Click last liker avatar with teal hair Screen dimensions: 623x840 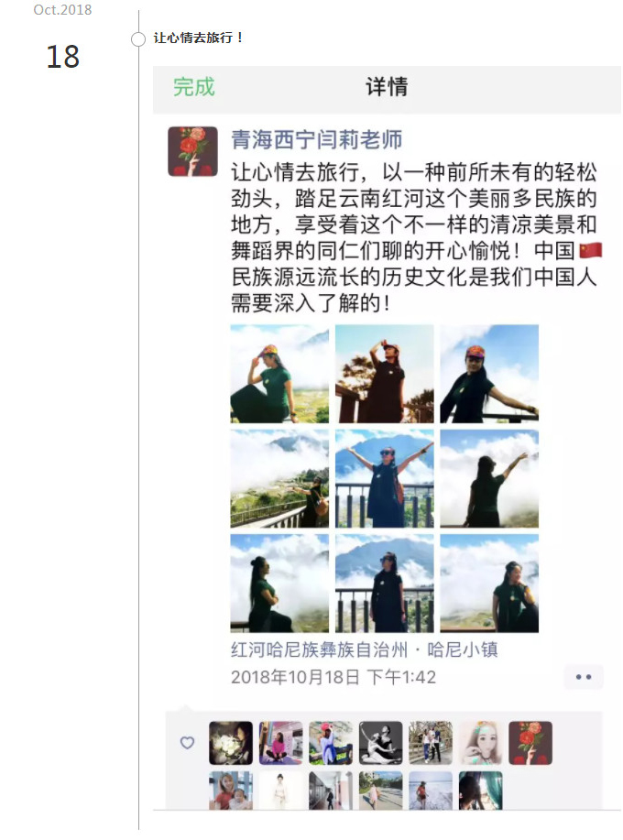(480, 791)
